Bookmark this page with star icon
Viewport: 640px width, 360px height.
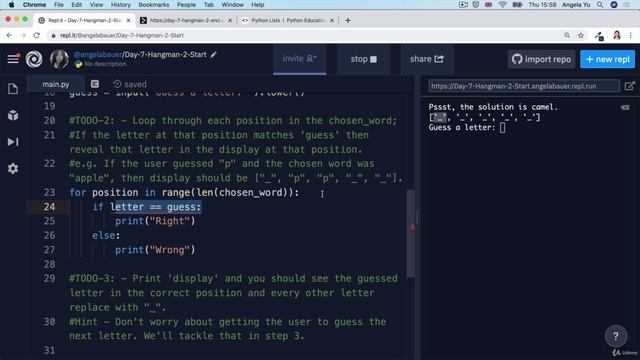click(581, 36)
